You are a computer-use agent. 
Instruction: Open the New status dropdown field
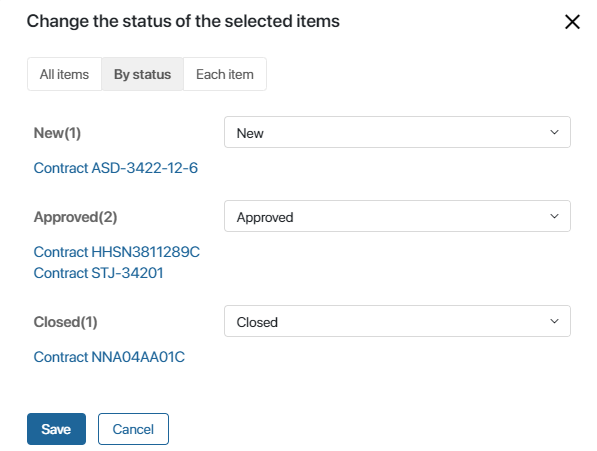click(x=397, y=132)
